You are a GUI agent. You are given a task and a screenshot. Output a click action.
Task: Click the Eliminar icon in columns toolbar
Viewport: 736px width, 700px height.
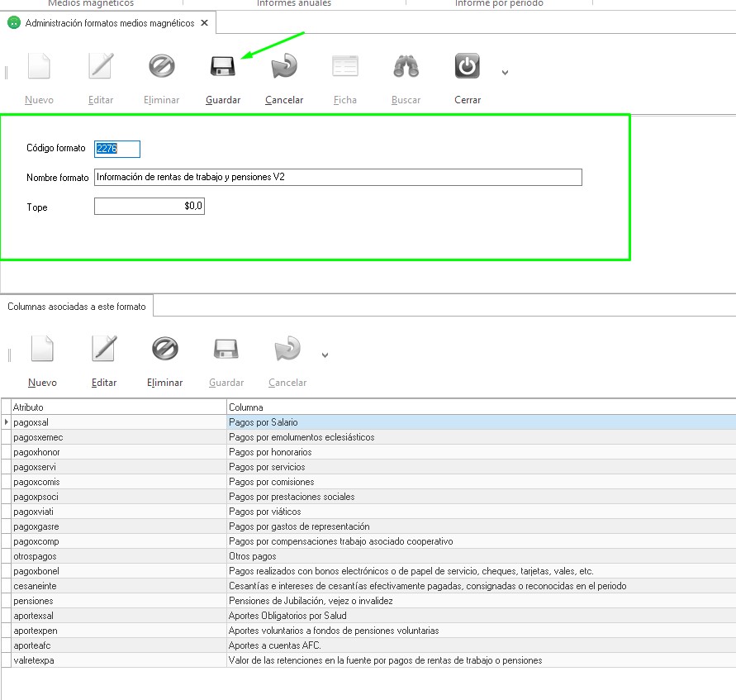(164, 350)
